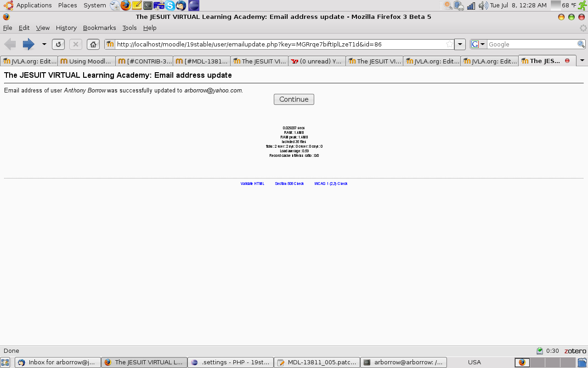Click the USA keyboard layout indicator

click(475, 362)
